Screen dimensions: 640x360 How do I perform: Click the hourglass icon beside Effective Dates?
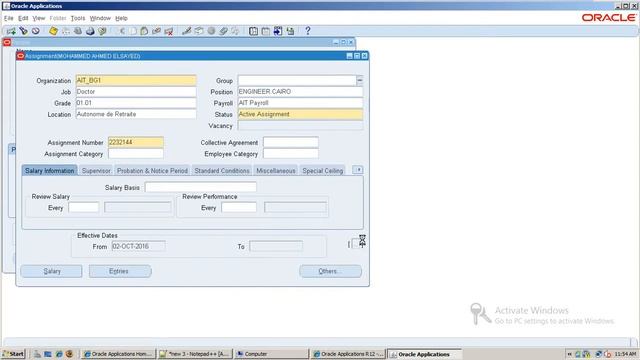coord(362,241)
